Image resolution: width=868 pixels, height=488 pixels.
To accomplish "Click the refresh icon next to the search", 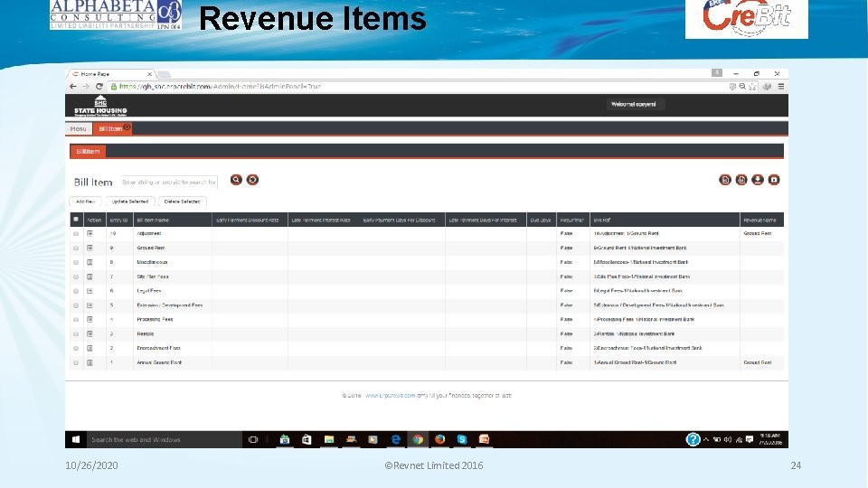I will tap(252, 180).
